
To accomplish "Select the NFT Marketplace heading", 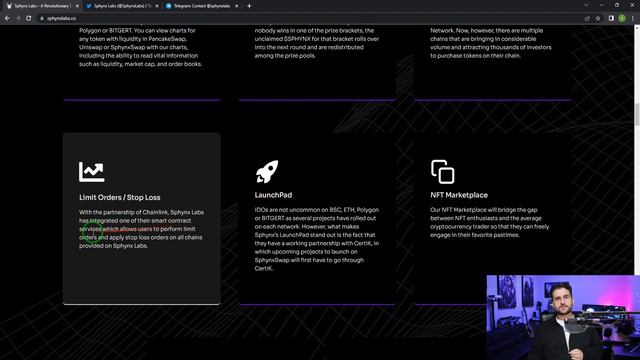I will pos(459,195).
